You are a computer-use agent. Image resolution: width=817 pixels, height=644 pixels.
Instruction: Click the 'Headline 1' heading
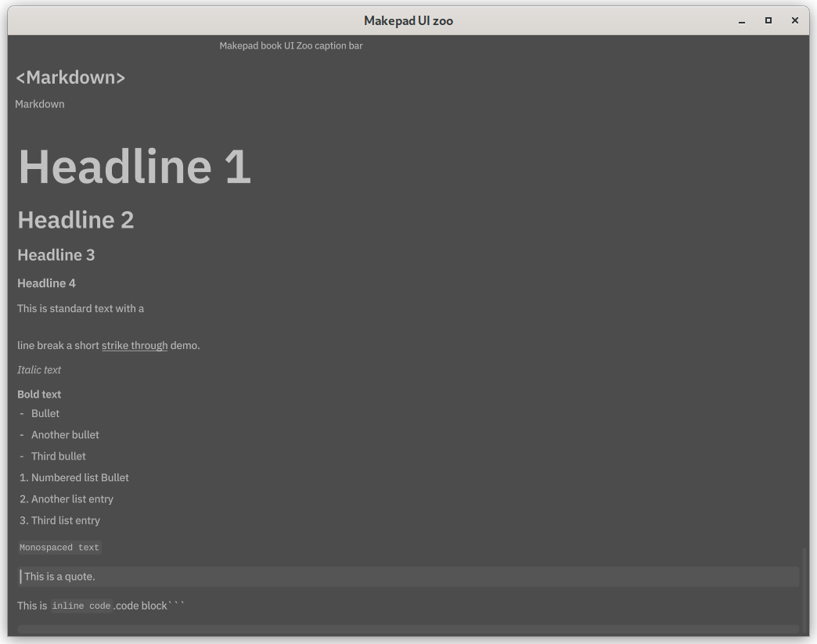[x=134, y=167]
